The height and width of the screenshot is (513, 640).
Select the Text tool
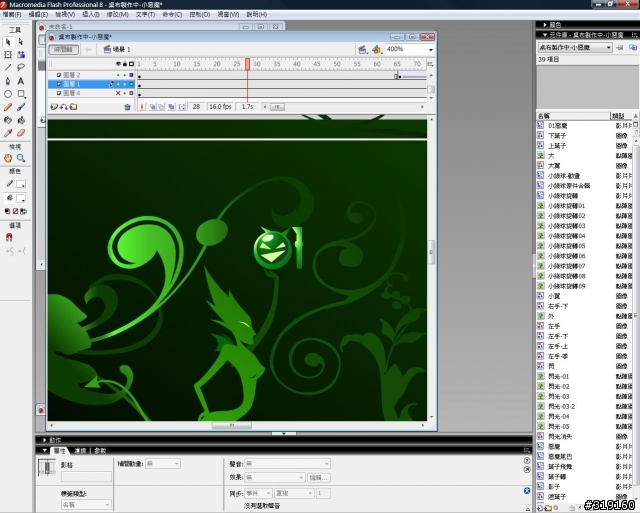click(x=21, y=81)
